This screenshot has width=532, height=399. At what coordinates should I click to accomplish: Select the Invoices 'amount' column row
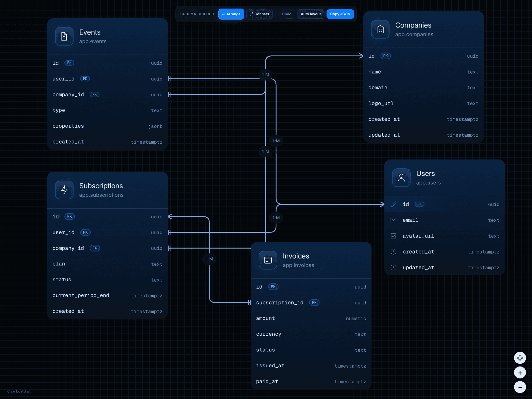click(311, 318)
